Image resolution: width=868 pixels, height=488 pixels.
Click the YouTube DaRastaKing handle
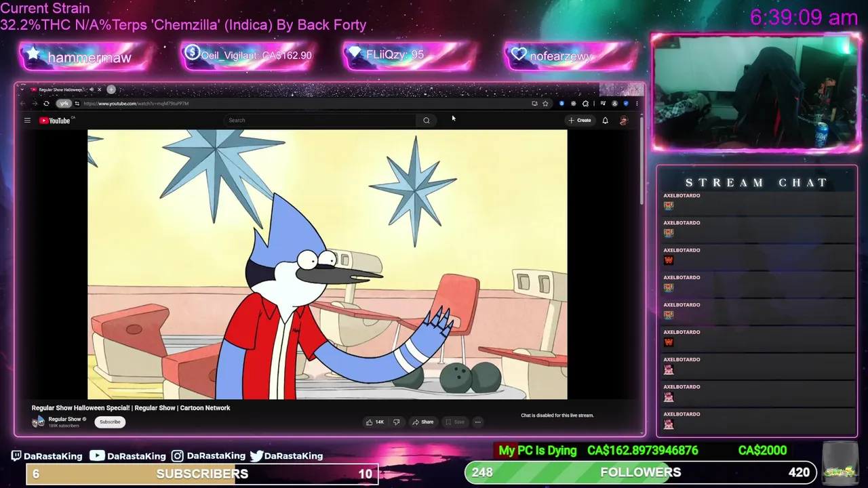[128, 456]
